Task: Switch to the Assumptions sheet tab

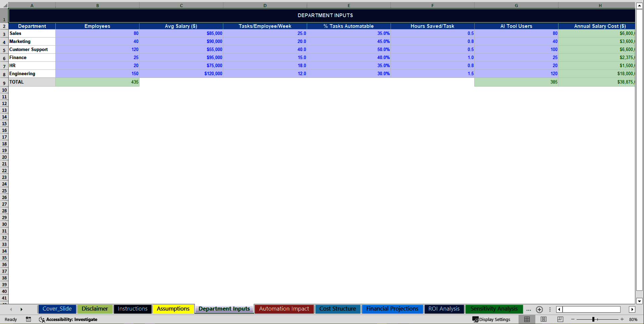Action: tap(173, 309)
